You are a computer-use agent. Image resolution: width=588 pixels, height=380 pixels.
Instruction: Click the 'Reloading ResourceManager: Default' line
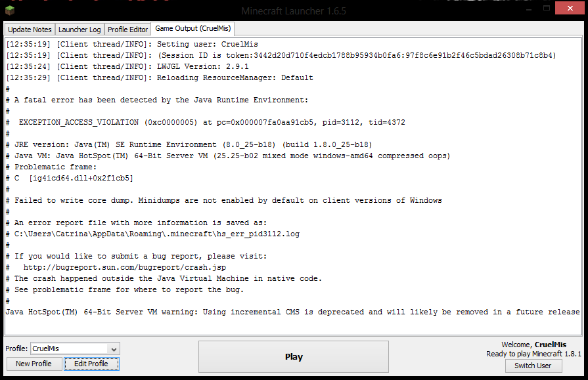pyautogui.click(x=160, y=78)
